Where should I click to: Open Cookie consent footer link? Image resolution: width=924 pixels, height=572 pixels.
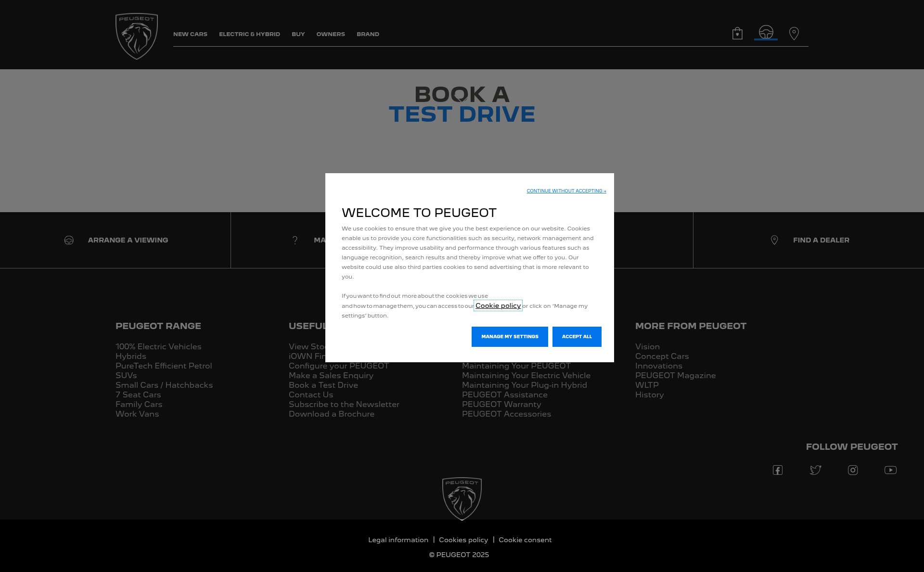tap(525, 540)
